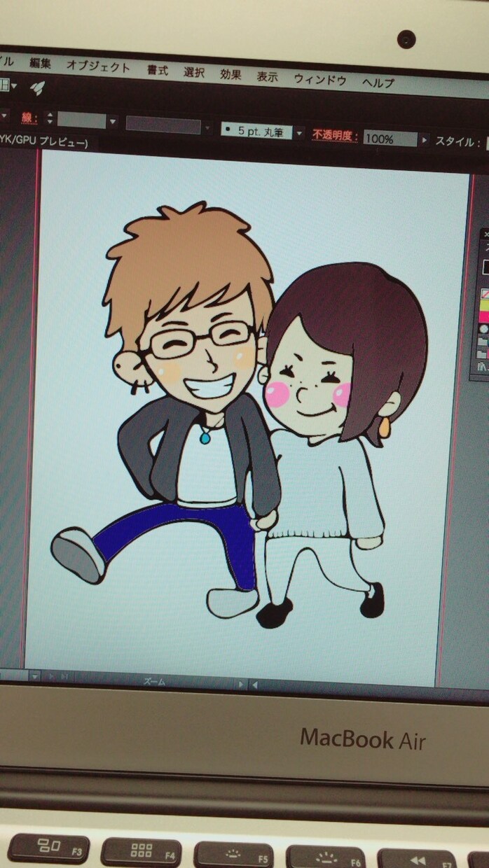Click the 不透明度 opacity link

[335, 135]
